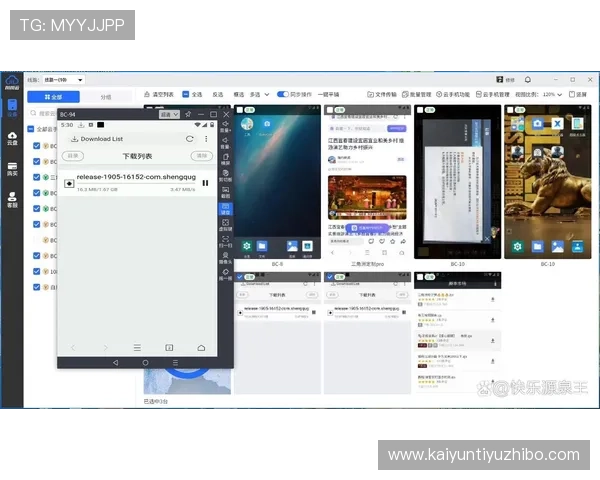This screenshot has height=480, width=600.
Task: Click the refresh icon in Download List
Action: 190,139
